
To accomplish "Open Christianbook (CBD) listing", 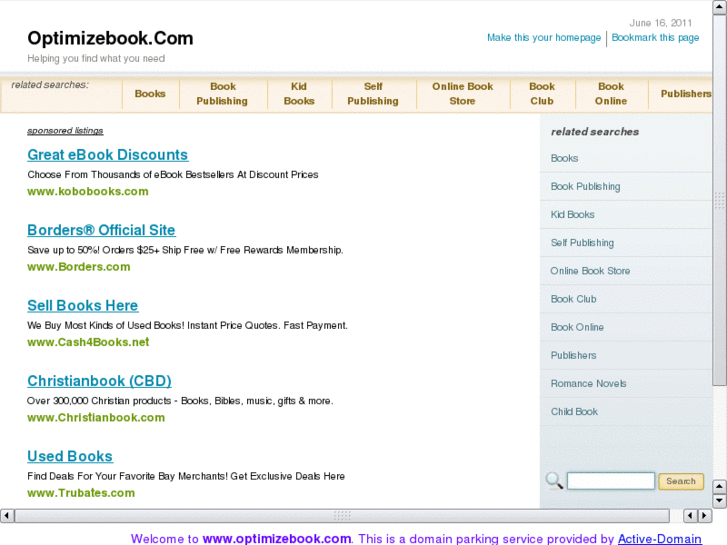I will [x=99, y=381].
